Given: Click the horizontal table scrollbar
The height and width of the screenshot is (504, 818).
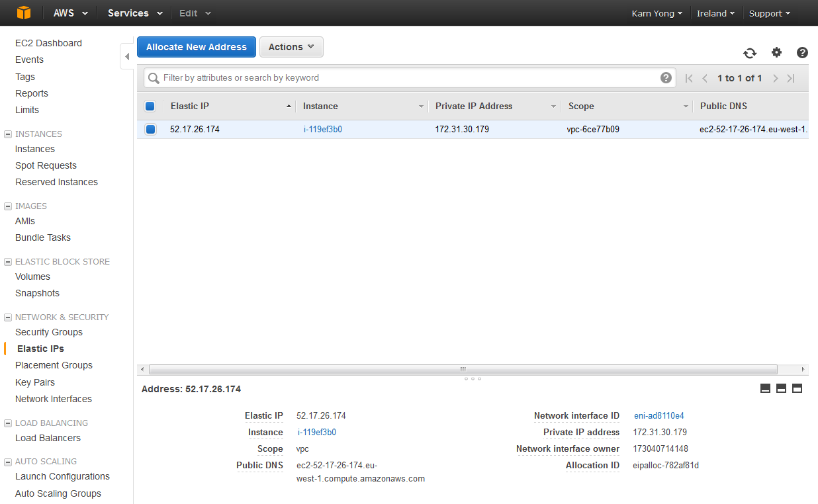Looking at the screenshot, I should (x=463, y=369).
